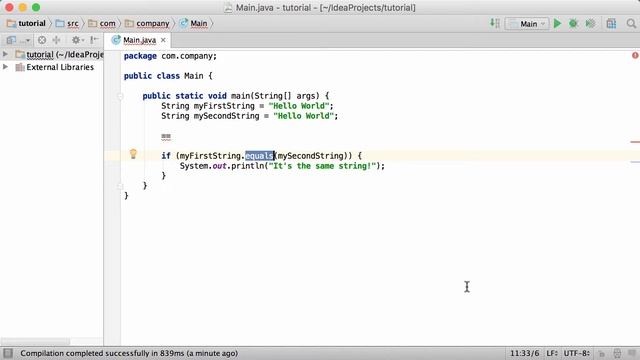Click the cursor position 11:33 indicator

coord(524,353)
